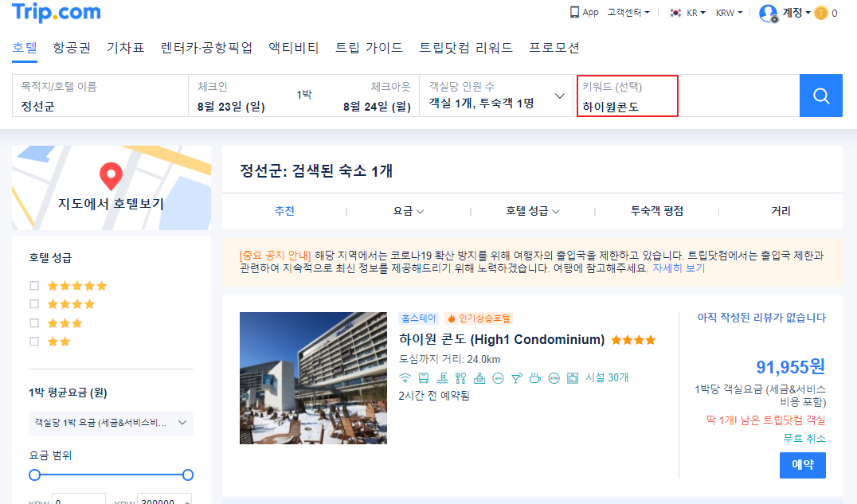Click the ATM amenity icon
The height and width of the screenshot is (504, 857).
click(x=554, y=377)
